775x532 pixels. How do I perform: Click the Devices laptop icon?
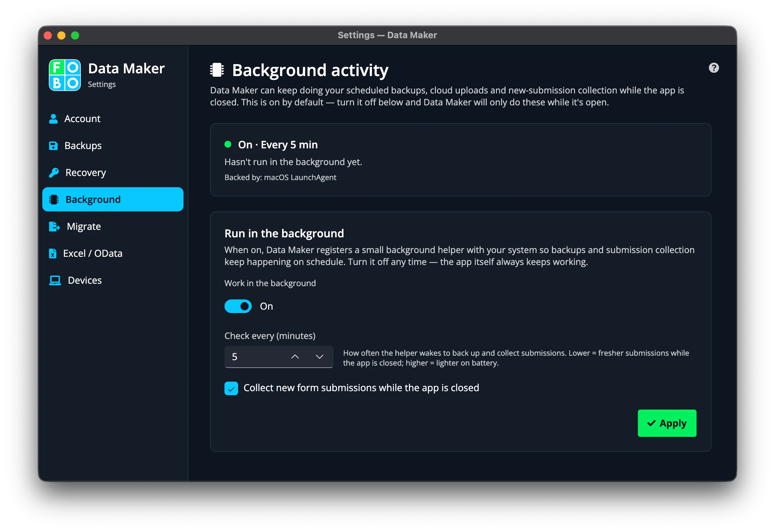pyautogui.click(x=55, y=280)
